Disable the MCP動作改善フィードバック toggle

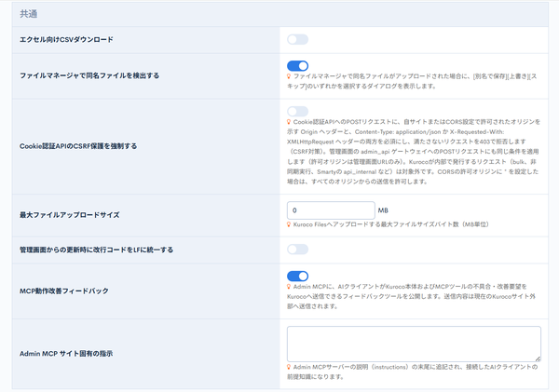[x=298, y=277]
